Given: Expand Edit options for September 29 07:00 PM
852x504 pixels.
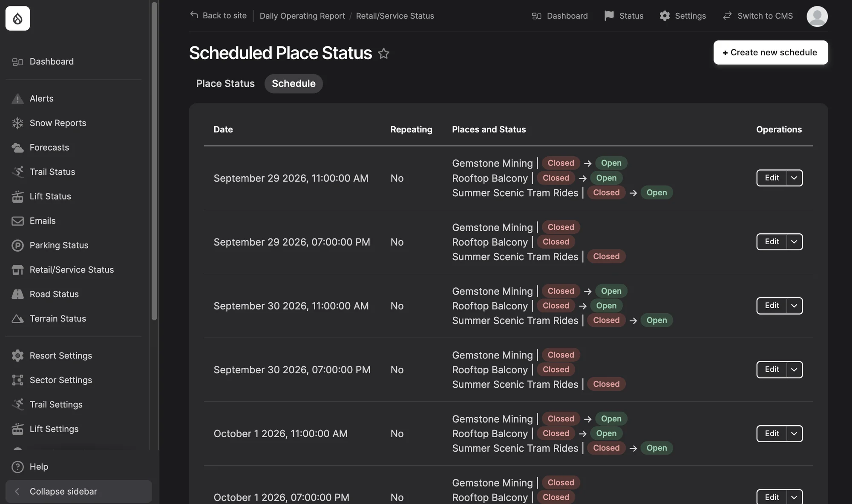Looking at the screenshot, I should (794, 242).
